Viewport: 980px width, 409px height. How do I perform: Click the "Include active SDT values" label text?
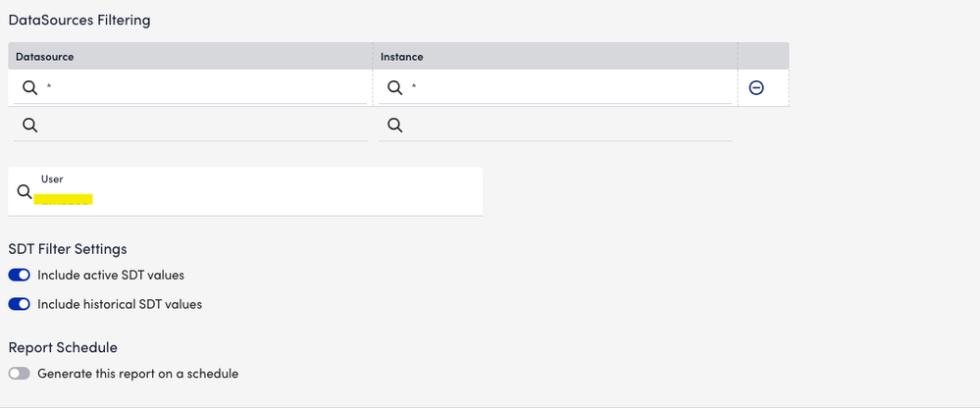111,276
